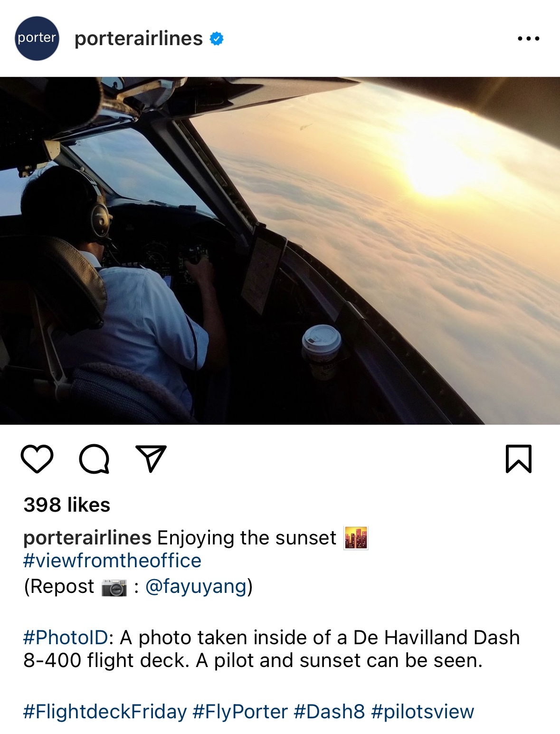Screen dimensions: 560x734
Task: Open the #PhotoID hashtag
Action: coord(66,638)
